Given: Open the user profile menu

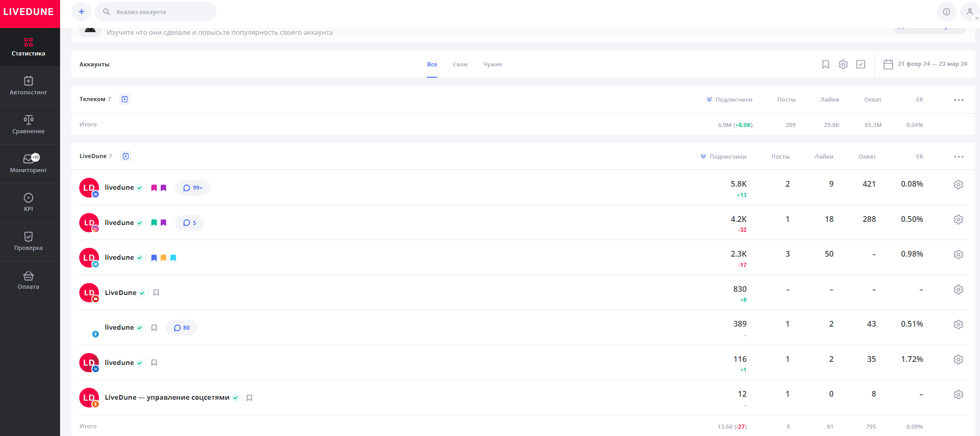Looking at the screenshot, I should (x=970, y=11).
